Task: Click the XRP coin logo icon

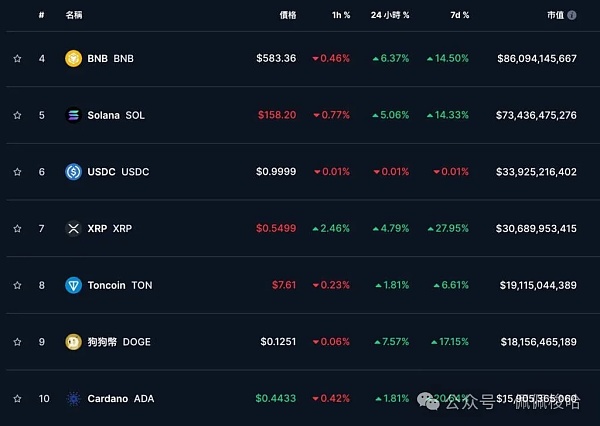Action: (x=72, y=229)
